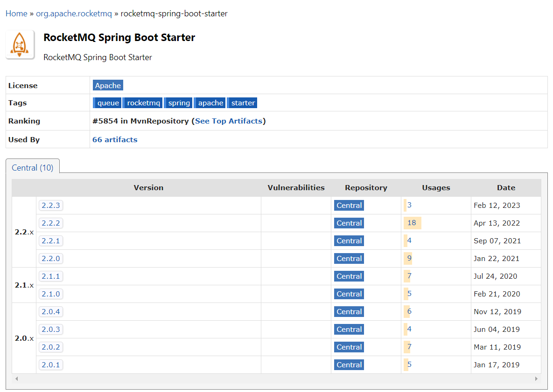Open usages count 5 for version 2.0.1
The image size is (553, 392).
click(x=409, y=364)
